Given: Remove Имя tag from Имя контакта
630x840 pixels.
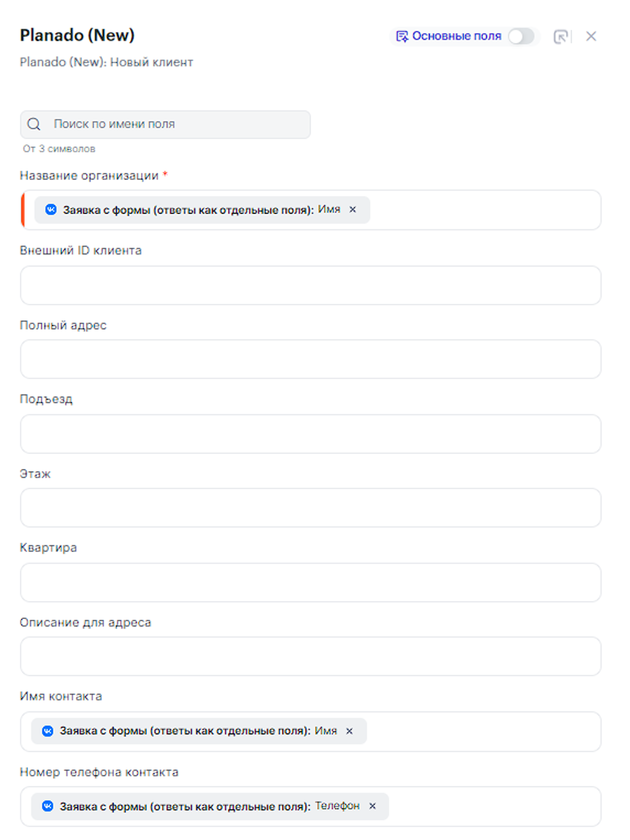Looking at the screenshot, I should (349, 731).
